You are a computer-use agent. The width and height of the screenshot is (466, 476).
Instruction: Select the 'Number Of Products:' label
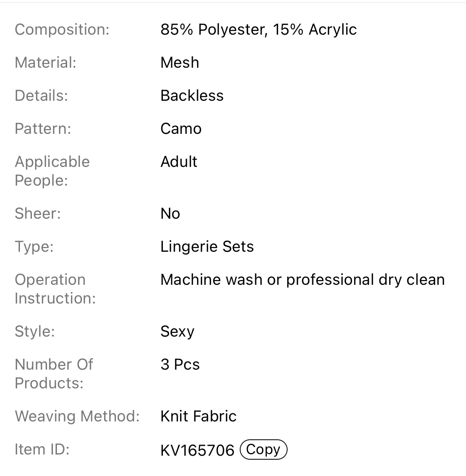[54, 374]
